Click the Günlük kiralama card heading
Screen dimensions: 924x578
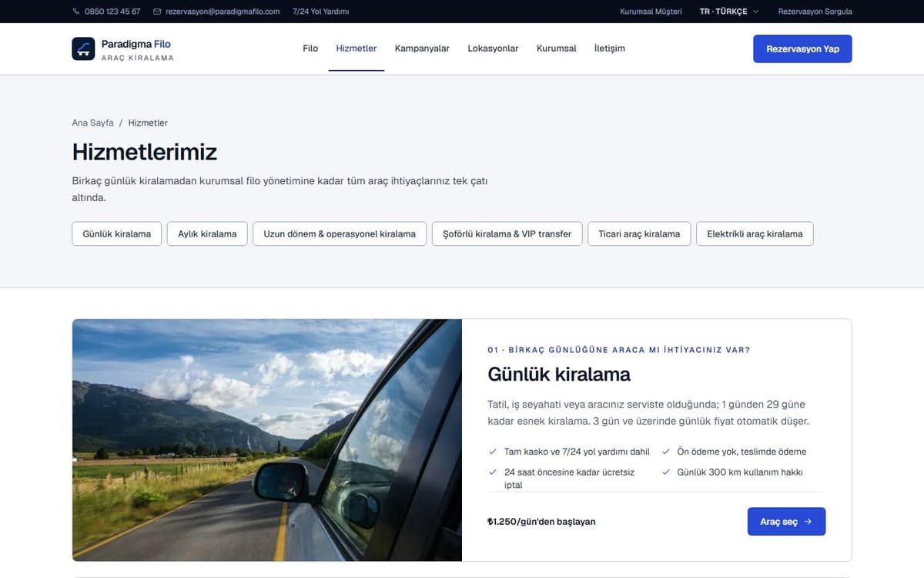pos(559,375)
